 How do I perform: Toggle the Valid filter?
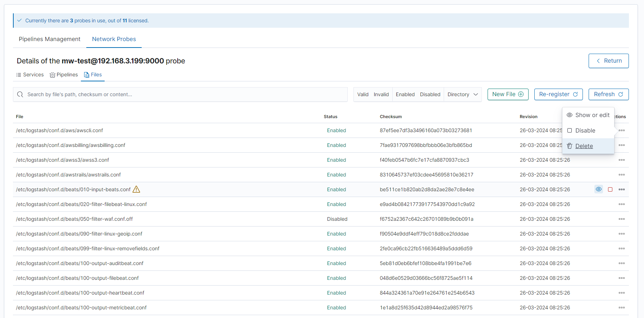(x=362, y=94)
